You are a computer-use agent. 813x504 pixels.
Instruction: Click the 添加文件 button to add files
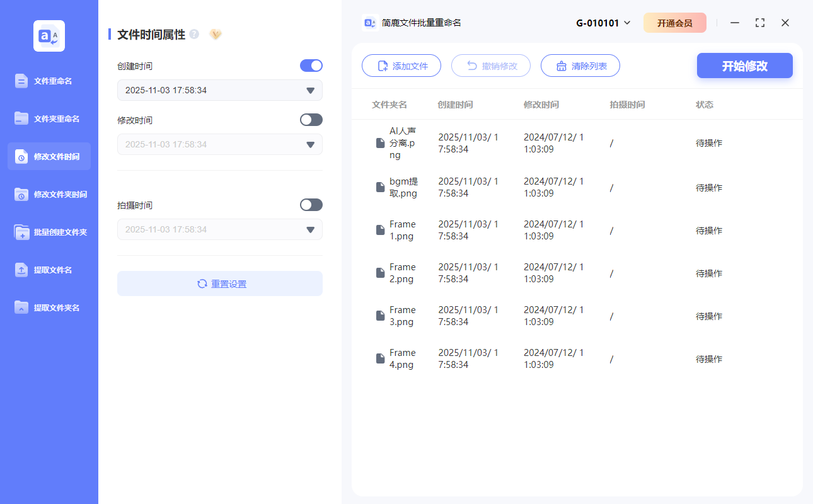pos(401,66)
